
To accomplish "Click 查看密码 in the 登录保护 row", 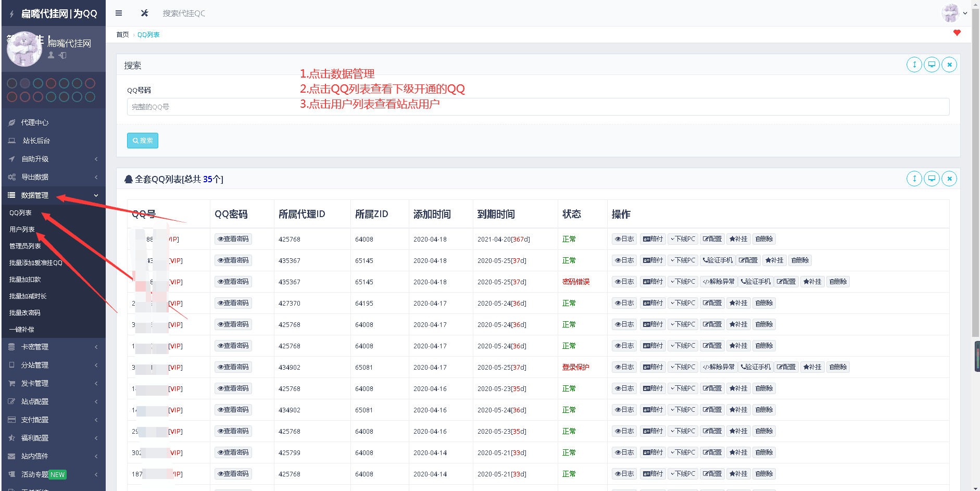I will [233, 367].
